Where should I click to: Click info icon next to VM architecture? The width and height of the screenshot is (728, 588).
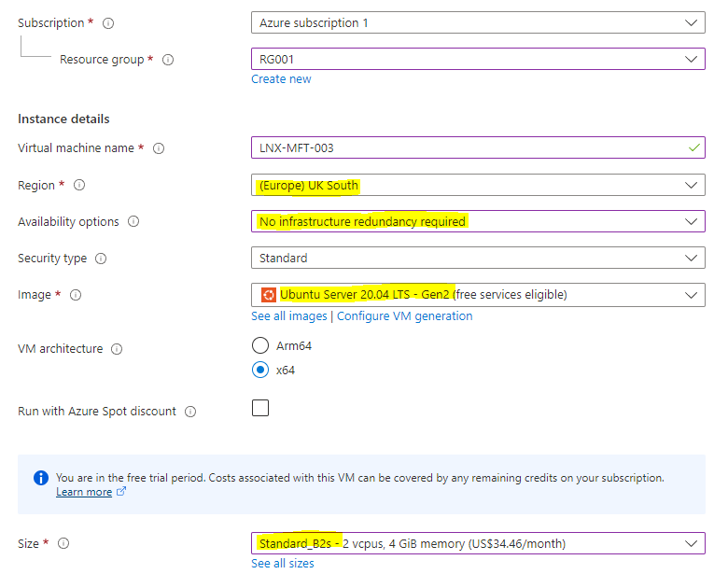[x=117, y=349]
